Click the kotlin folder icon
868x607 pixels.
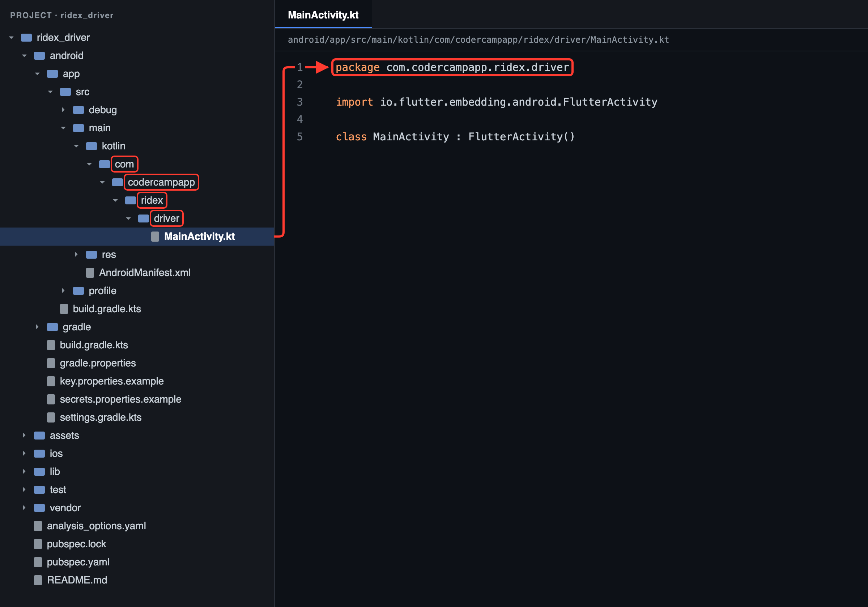coord(92,146)
